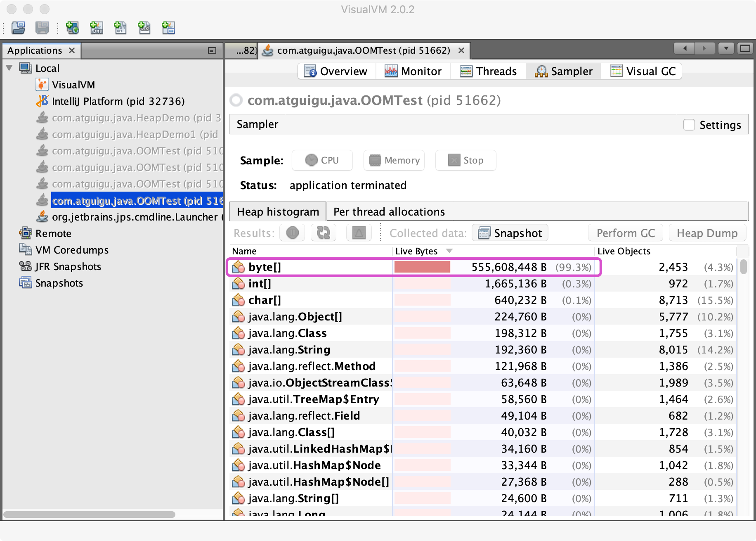756x541 pixels.
Task: Click the horizontal scrollbar in Applications panel
Action: click(x=90, y=515)
